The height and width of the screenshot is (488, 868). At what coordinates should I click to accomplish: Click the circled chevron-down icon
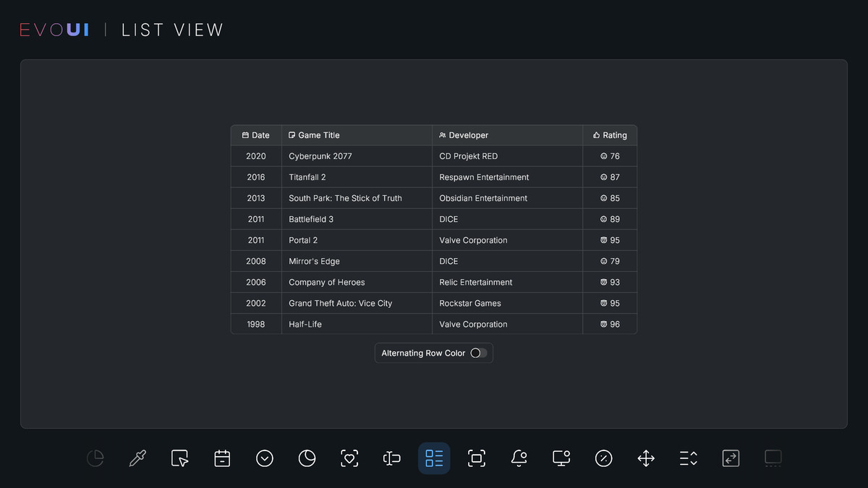pyautogui.click(x=264, y=458)
